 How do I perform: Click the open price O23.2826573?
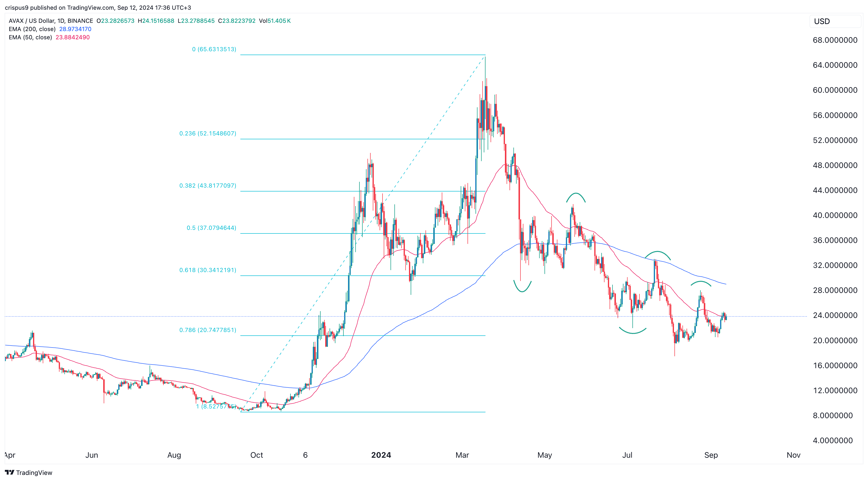pyautogui.click(x=115, y=21)
